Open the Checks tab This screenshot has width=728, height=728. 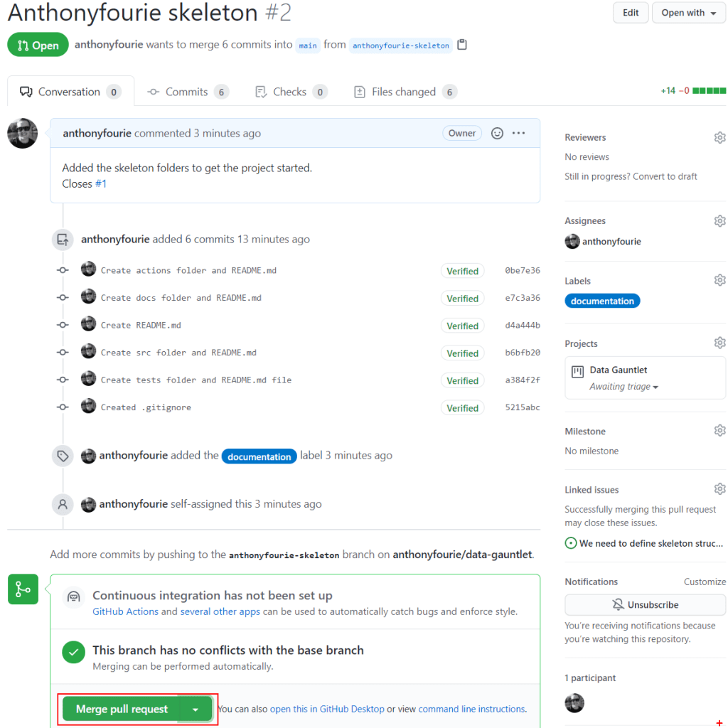290,92
